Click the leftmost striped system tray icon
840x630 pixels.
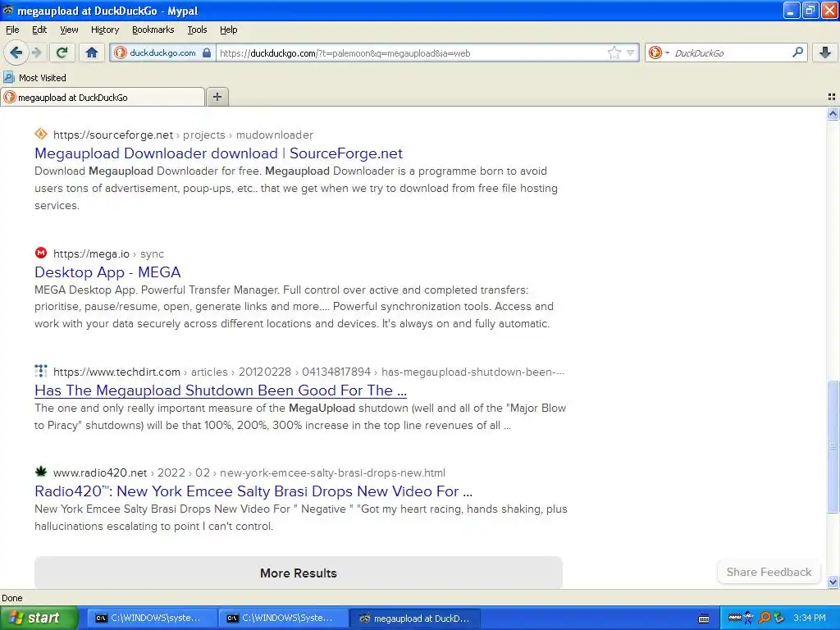734,619
